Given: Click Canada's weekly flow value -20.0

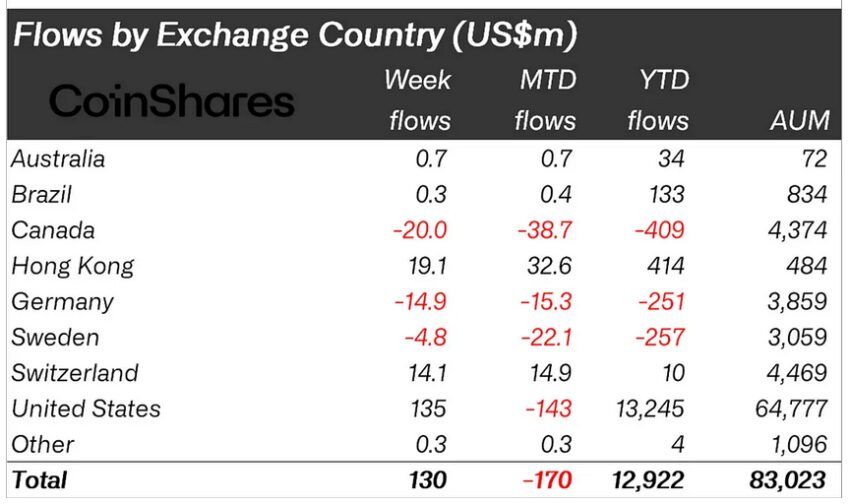Looking at the screenshot, I should (x=419, y=230).
